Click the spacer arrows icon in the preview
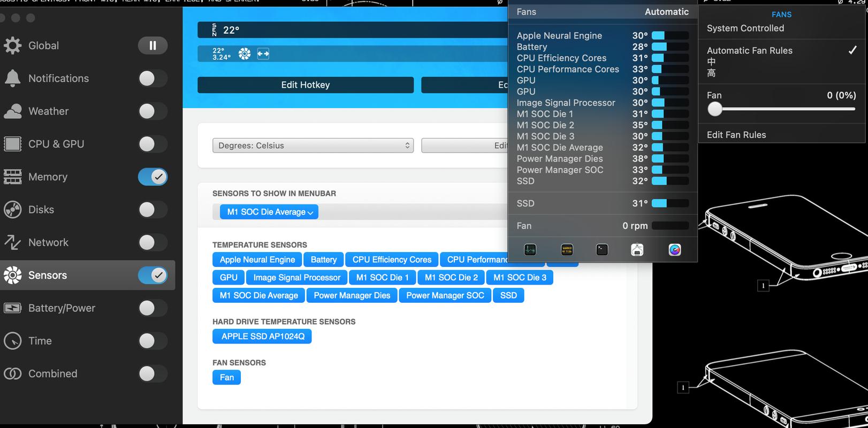The image size is (868, 428). point(263,53)
